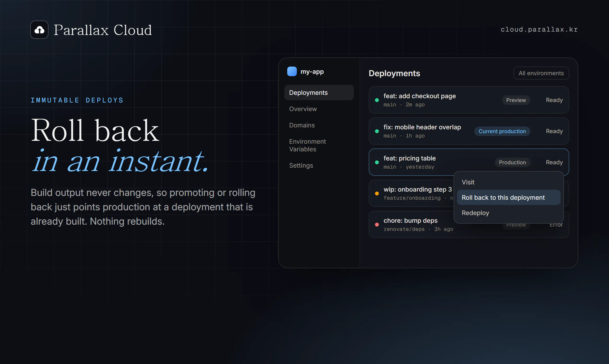Click Preview badge on checkout page deployment
The image size is (609, 364).
click(516, 100)
